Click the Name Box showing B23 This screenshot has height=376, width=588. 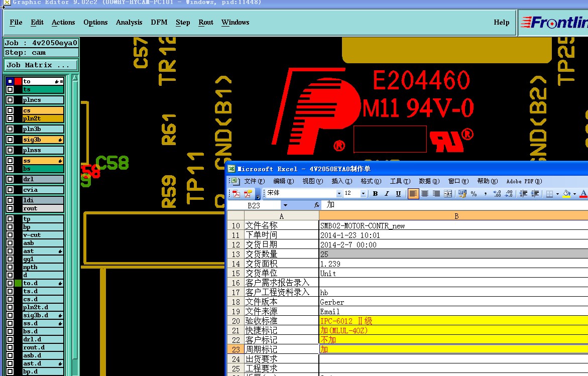pos(254,205)
